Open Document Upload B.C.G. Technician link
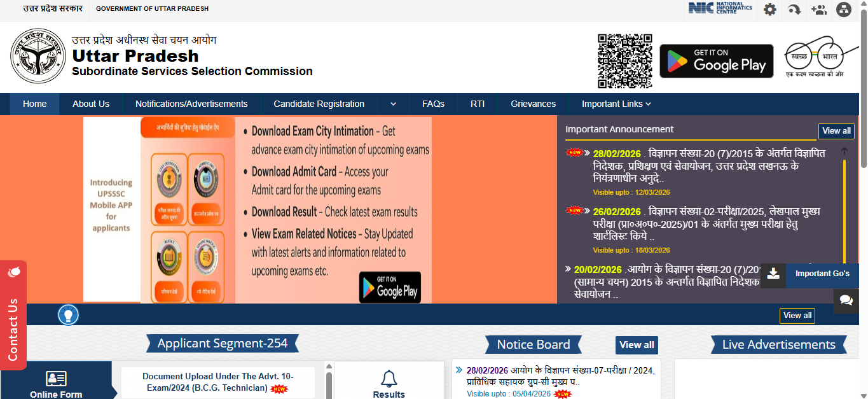868x399 pixels. click(x=217, y=382)
